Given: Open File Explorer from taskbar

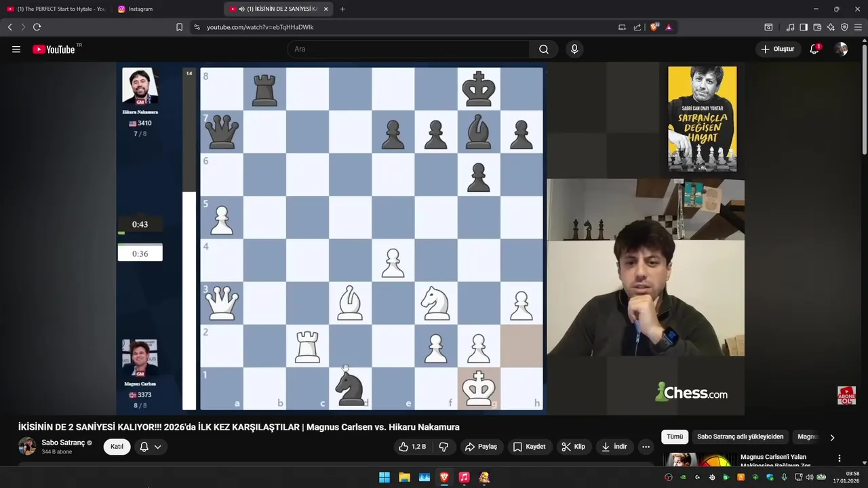Looking at the screenshot, I should click(404, 477).
